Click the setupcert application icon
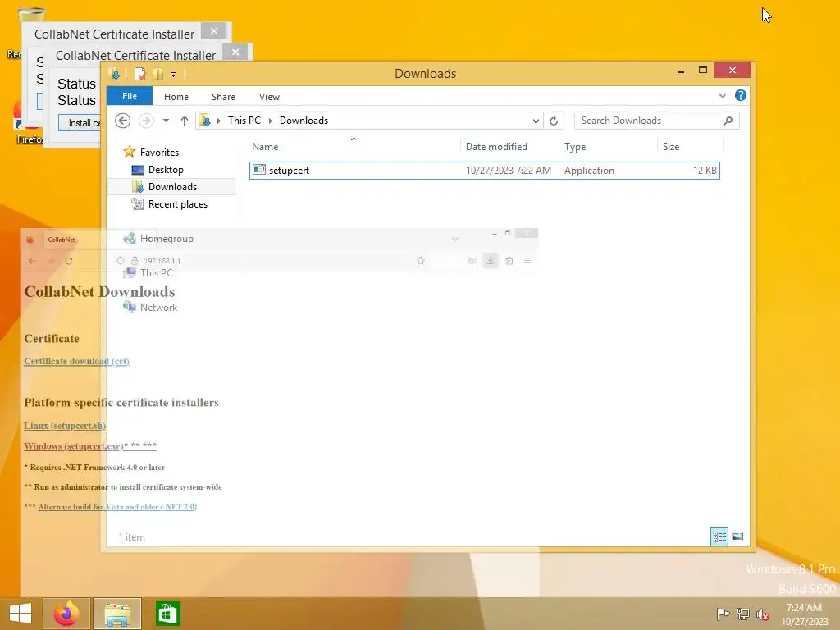 [259, 170]
